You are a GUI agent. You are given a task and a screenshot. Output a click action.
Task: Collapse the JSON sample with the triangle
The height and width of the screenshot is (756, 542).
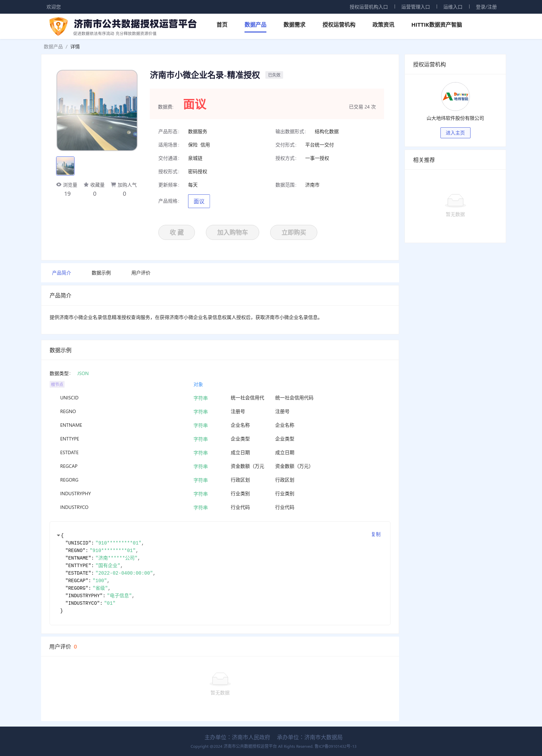tap(58, 535)
